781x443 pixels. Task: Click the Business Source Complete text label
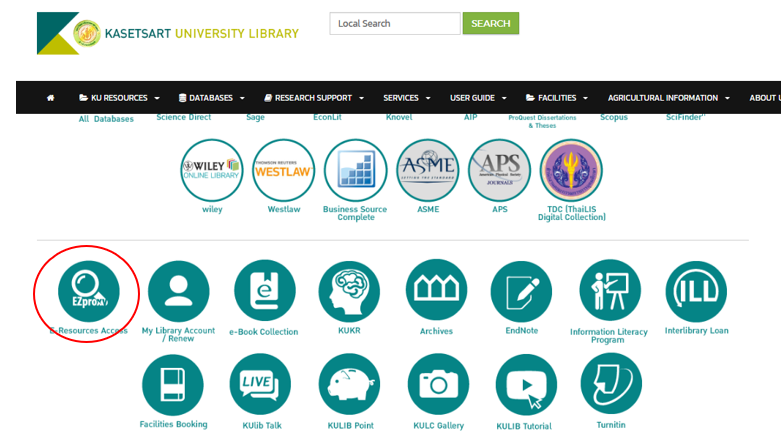point(355,213)
